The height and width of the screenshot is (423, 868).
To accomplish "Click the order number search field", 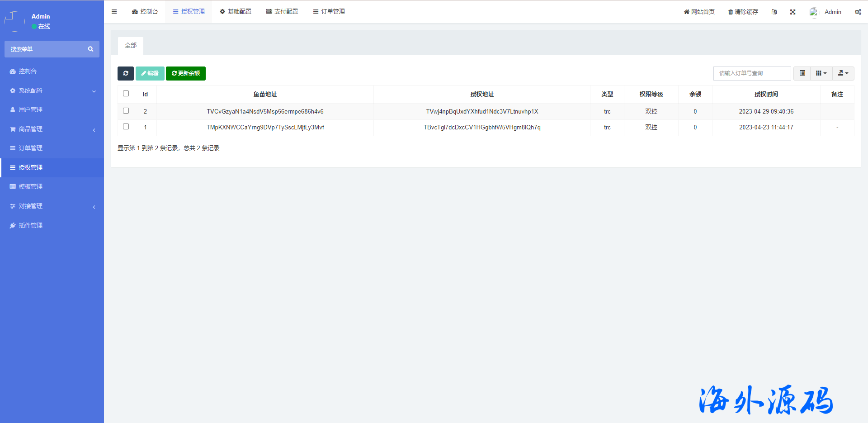I will pyautogui.click(x=752, y=73).
